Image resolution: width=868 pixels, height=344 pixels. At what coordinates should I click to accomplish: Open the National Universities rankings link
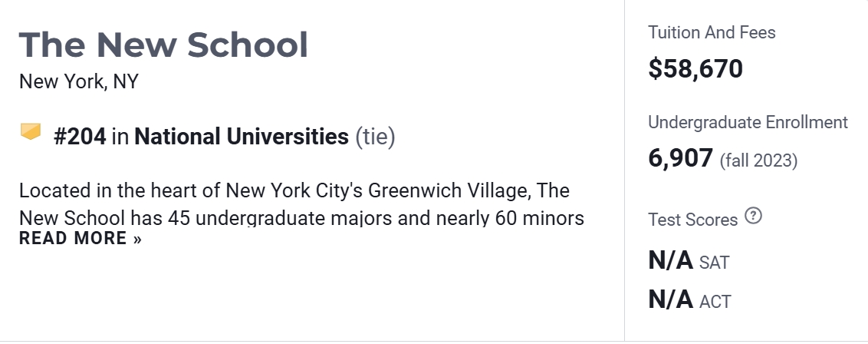(x=241, y=137)
